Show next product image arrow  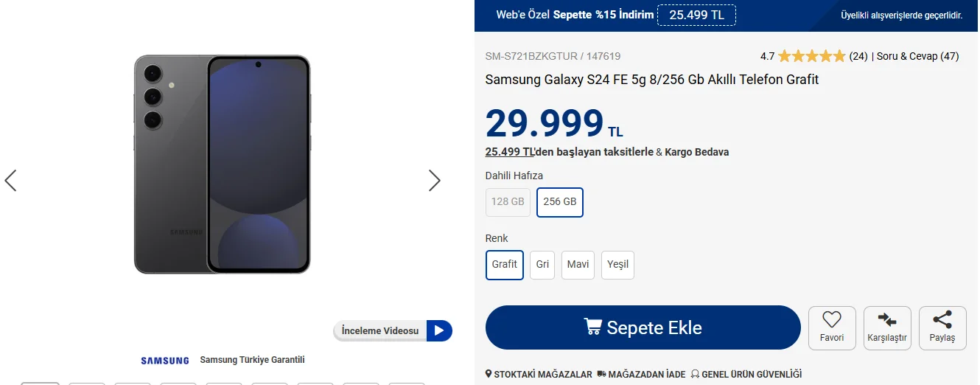tap(435, 181)
